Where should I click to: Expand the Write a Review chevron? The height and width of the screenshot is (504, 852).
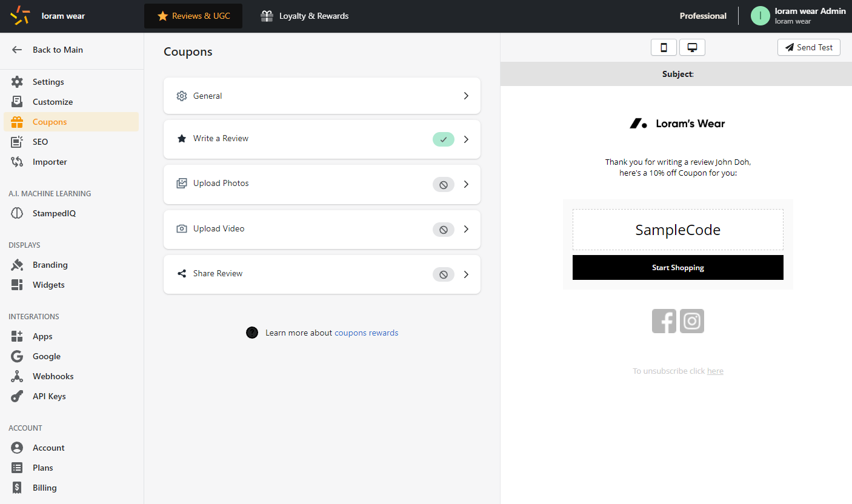pyautogui.click(x=466, y=139)
